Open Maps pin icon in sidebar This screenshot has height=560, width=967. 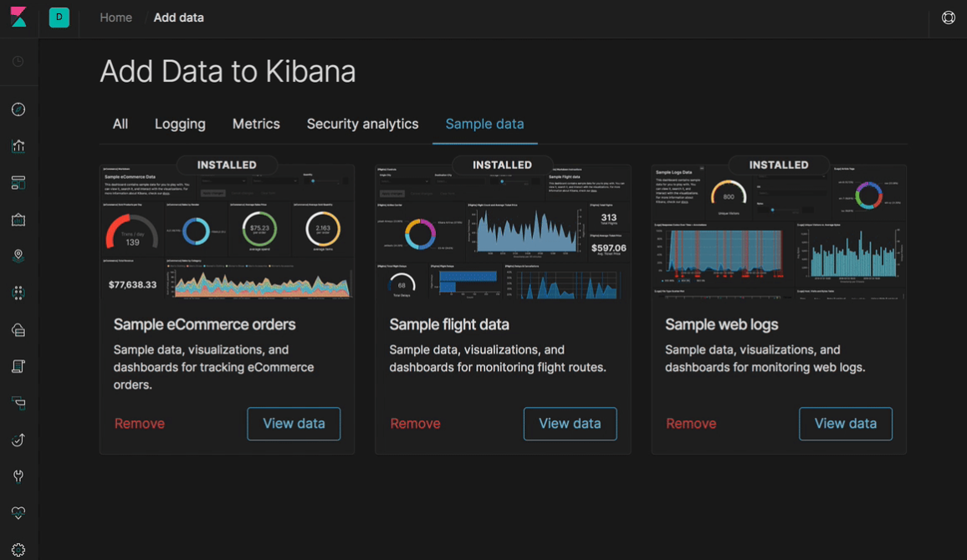[x=18, y=256]
